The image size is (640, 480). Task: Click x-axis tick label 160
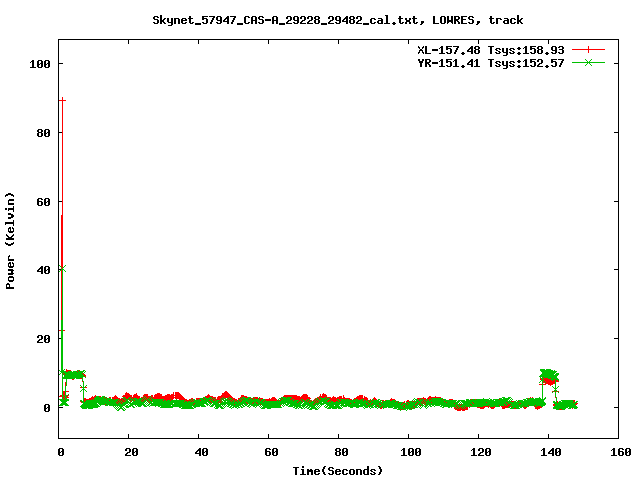pyautogui.click(x=621, y=452)
